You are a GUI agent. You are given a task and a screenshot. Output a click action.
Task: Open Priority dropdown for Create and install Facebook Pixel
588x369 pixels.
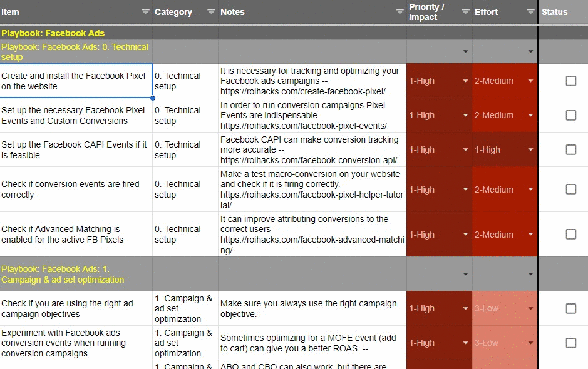tap(465, 81)
